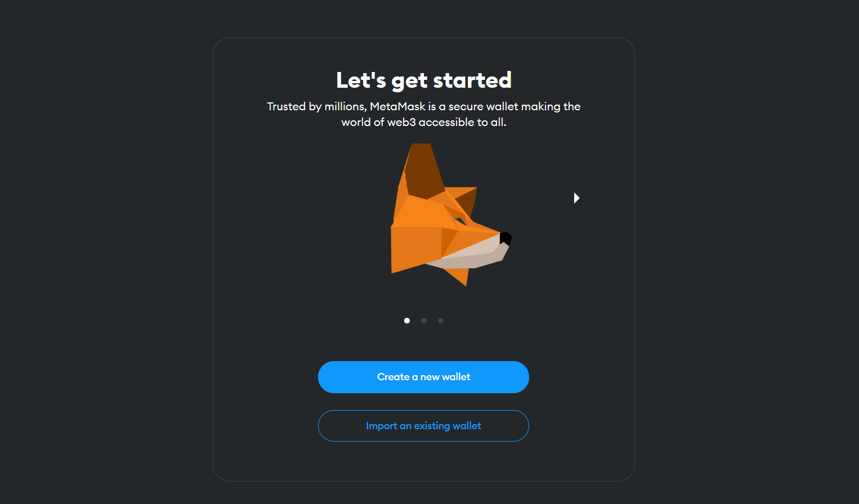
Task: Tap the fox's black nose
Action: tap(505, 238)
